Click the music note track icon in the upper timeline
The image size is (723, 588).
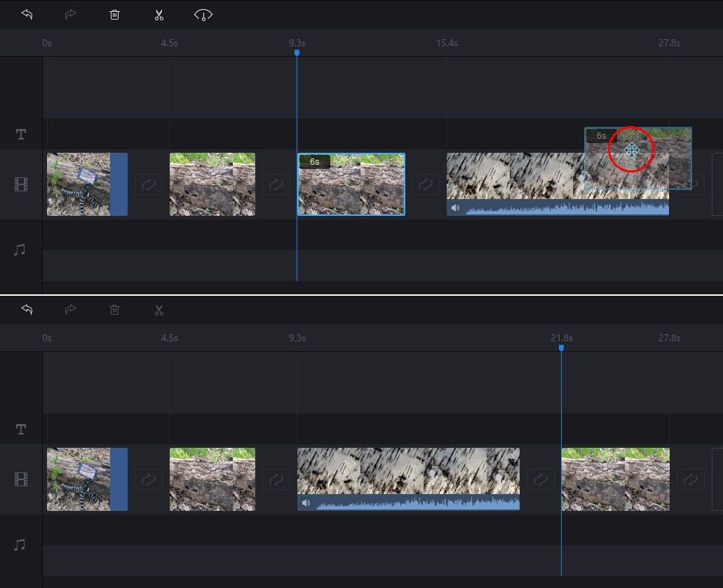[20, 249]
